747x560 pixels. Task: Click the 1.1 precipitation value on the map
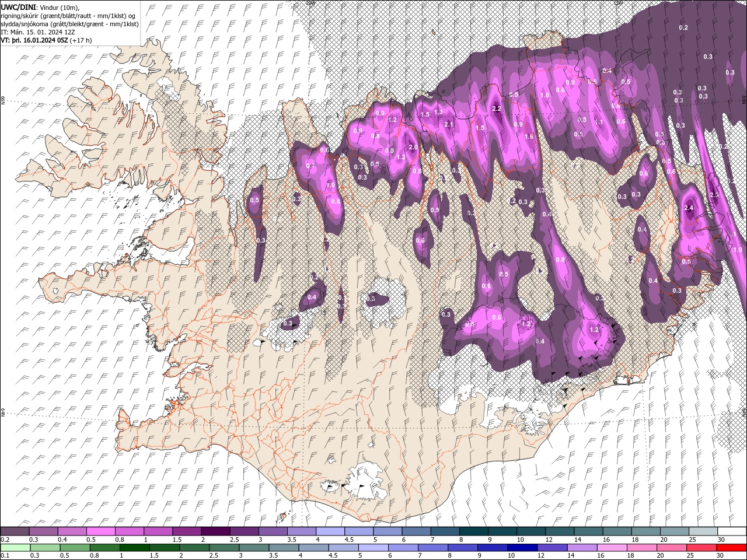(599, 122)
